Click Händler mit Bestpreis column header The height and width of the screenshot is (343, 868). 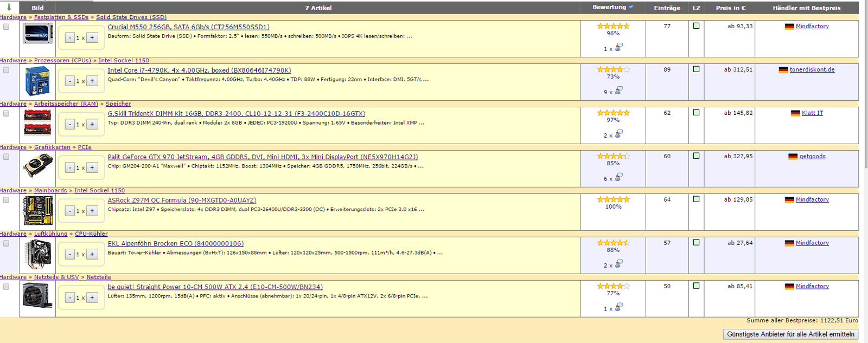807,8
